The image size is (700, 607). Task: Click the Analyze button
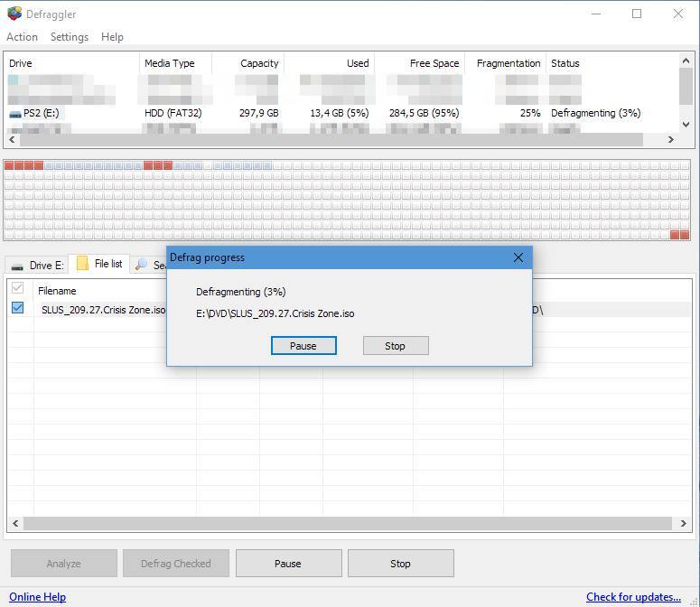[x=64, y=564]
